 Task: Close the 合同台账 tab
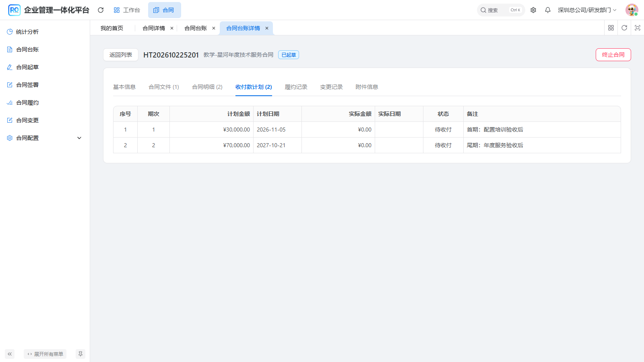click(x=214, y=28)
